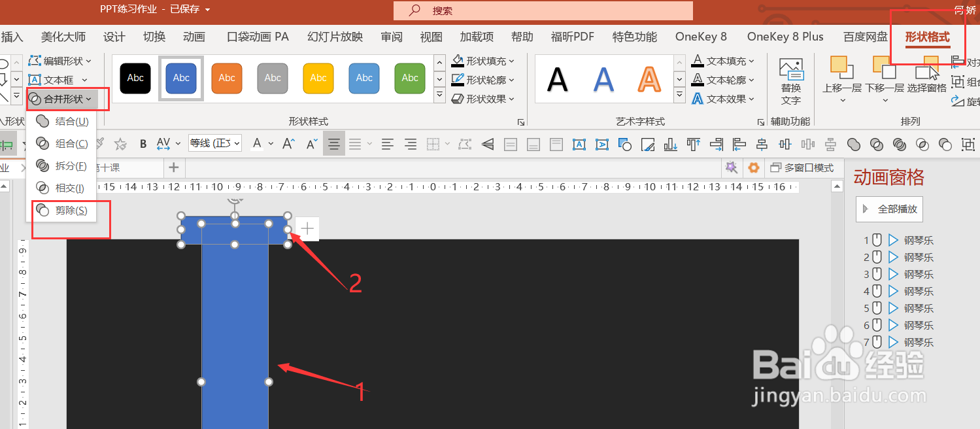Click the edit points icon in quick toolbar
This screenshot has height=429, width=980.
465,145
